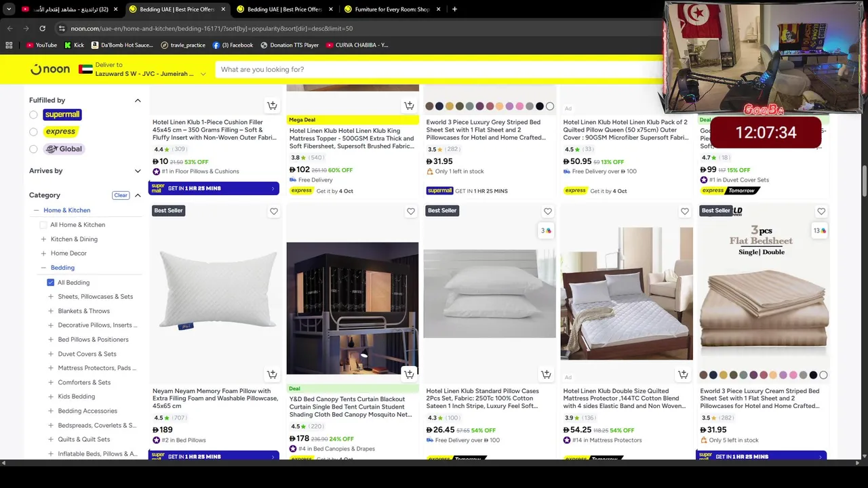Open Kids Bedding category

[76, 396]
